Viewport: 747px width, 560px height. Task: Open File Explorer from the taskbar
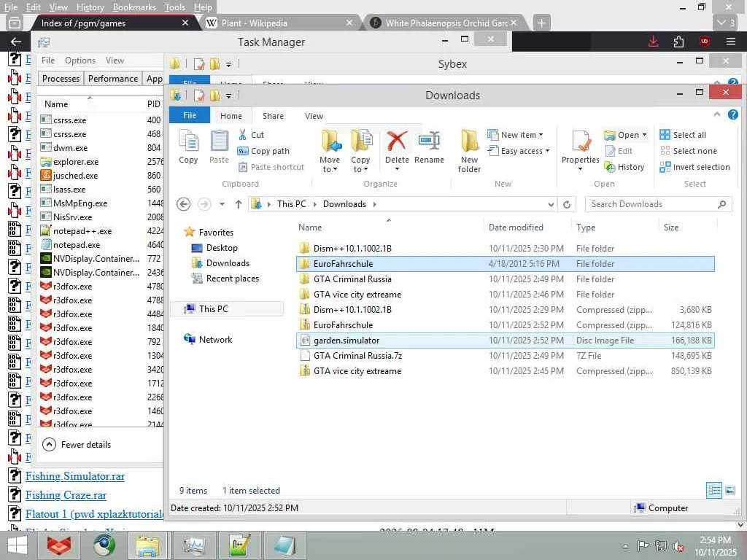[147, 545]
